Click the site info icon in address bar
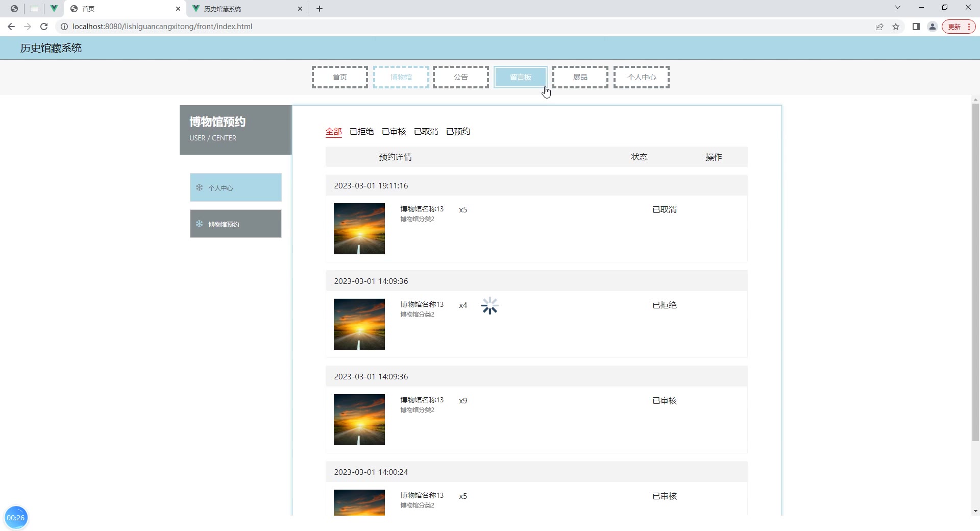Image resolution: width=980 pixels, height=531 pixels. click(x=64, y=27)
